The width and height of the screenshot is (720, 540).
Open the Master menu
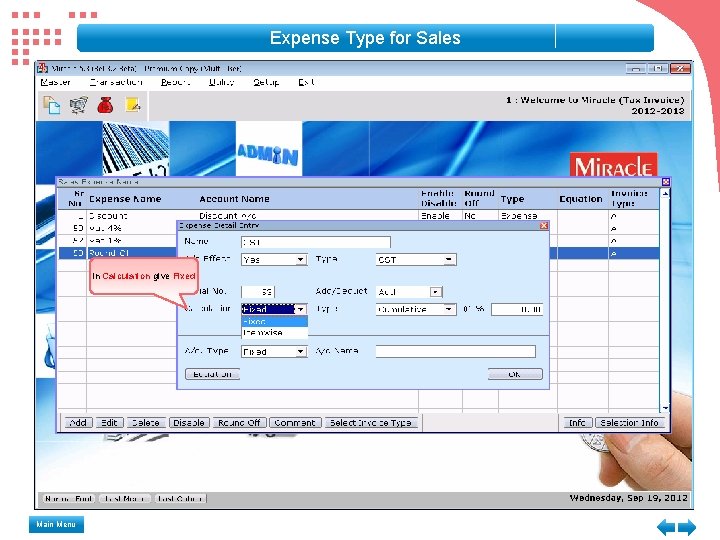click(55, 82)
